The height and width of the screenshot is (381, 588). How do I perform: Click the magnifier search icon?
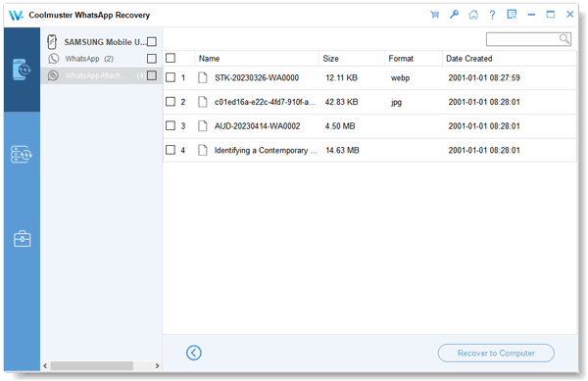click(x=564, y=39)
